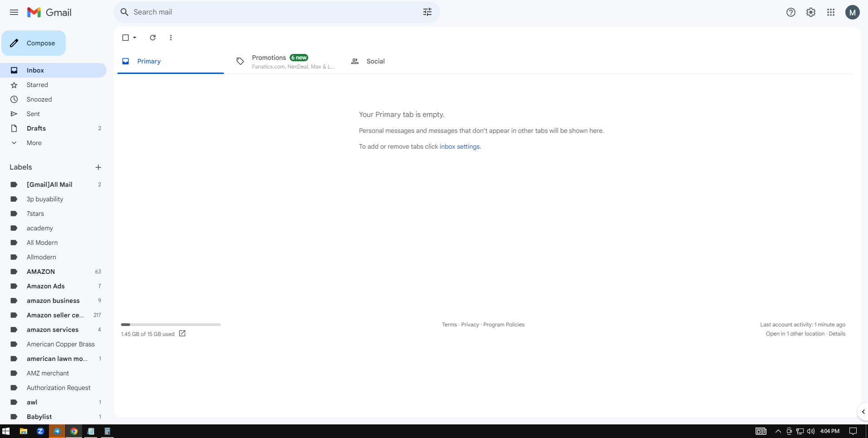Switch to Chrome in taskbar
Image resolution: width=868 pixels, height=438 pixels.
(74, 431)
